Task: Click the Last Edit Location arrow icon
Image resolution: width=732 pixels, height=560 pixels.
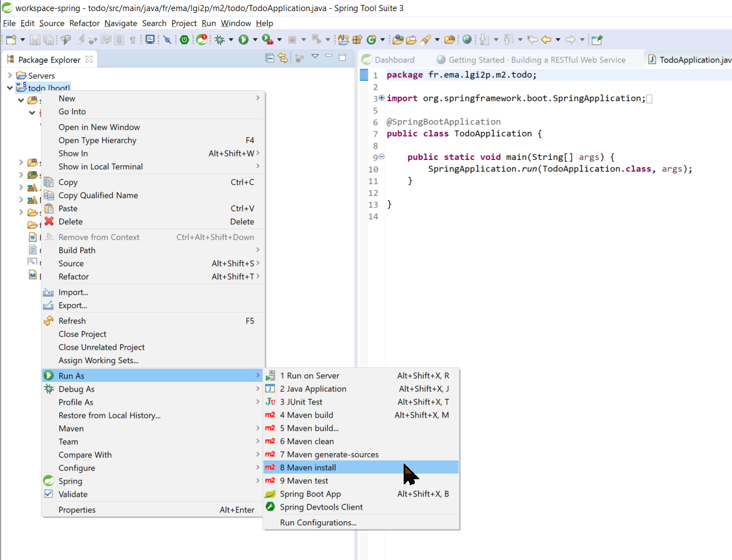Action: 533,39
